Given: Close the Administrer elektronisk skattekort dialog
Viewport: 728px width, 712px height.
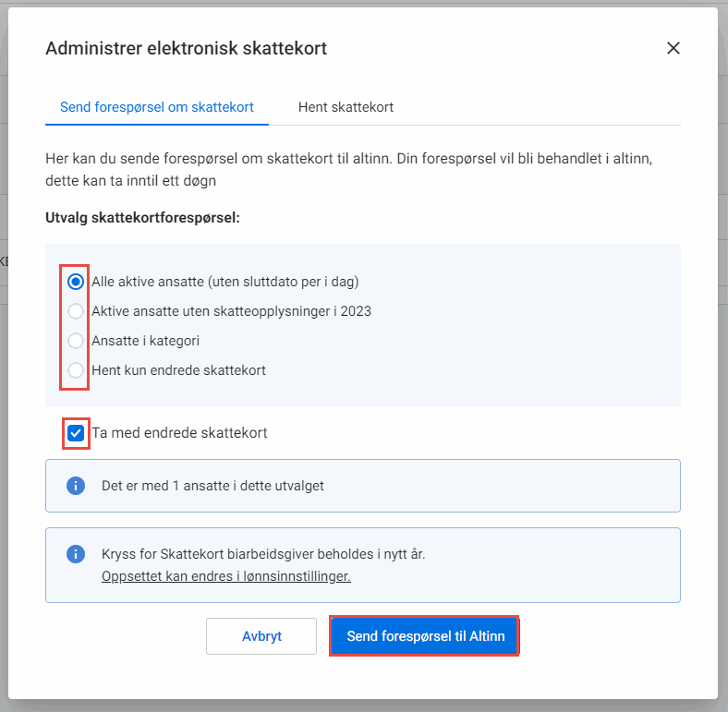Looking at the screenshot, I should tap(673, 48).
